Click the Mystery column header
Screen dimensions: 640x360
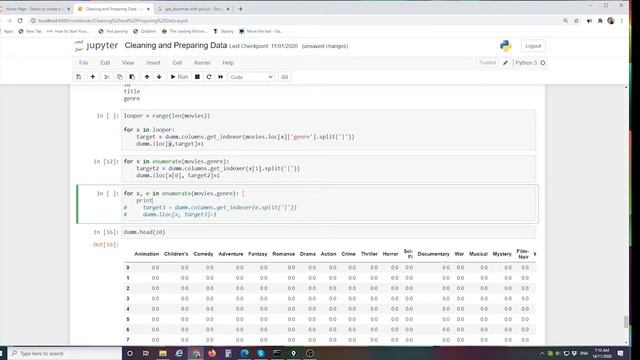502,254
